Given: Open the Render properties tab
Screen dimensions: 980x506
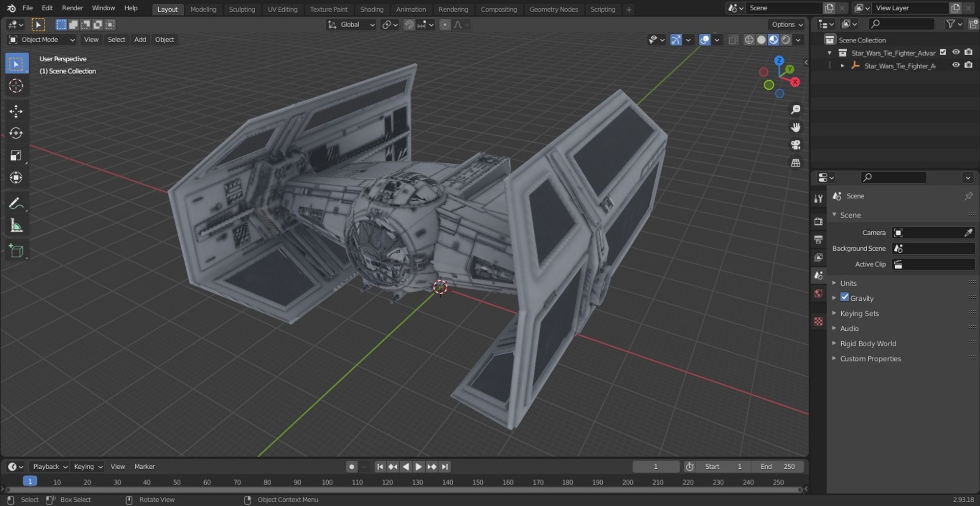Looking at the screenshot, I should pyautogui.click(x=818, y=222).
